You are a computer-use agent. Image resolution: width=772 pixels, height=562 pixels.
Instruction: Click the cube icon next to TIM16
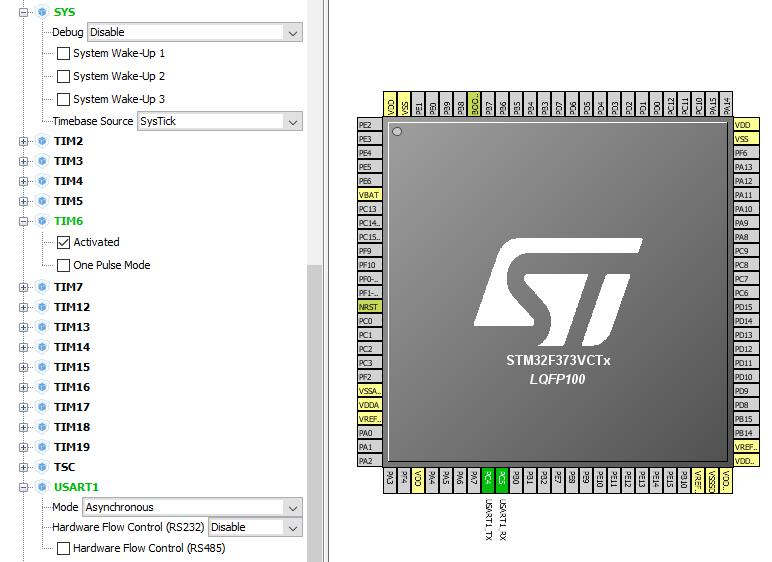coord(42,387)
